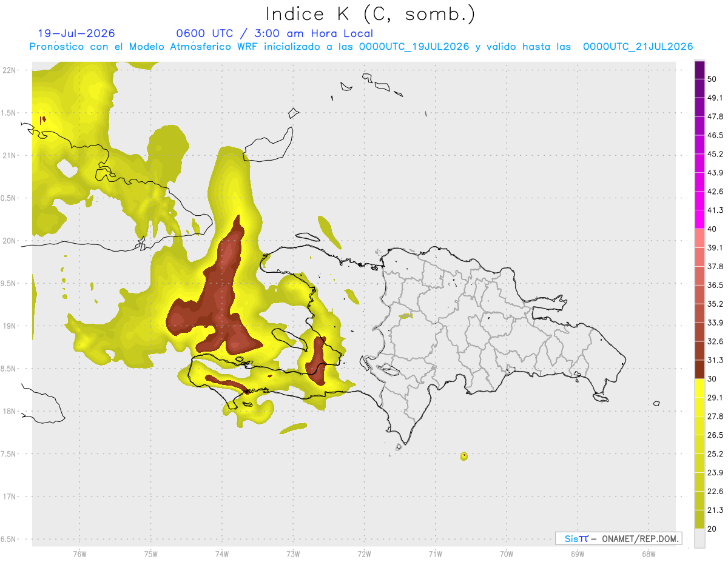The image size is (728, 562).
Task: Click the legend value "50"
Action: click(712, 79)
